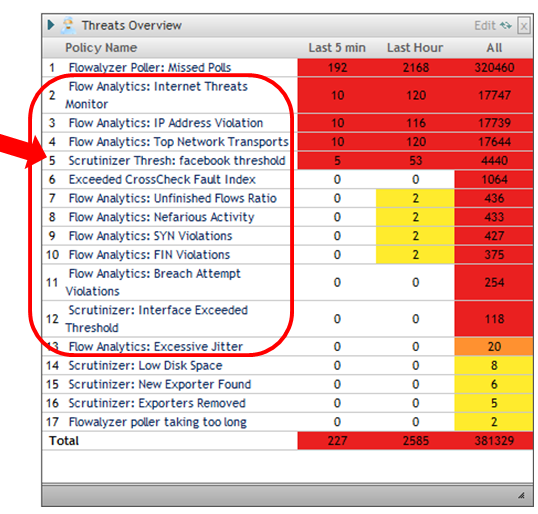Open Flow Analytics: Internet Threats Monitor policy

click(x=156, y=95)
